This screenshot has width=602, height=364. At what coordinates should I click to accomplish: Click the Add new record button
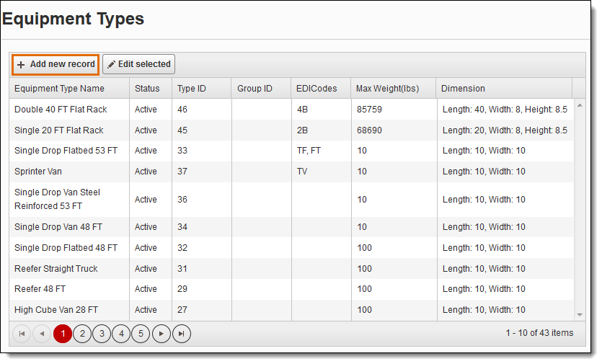[56, 64]
